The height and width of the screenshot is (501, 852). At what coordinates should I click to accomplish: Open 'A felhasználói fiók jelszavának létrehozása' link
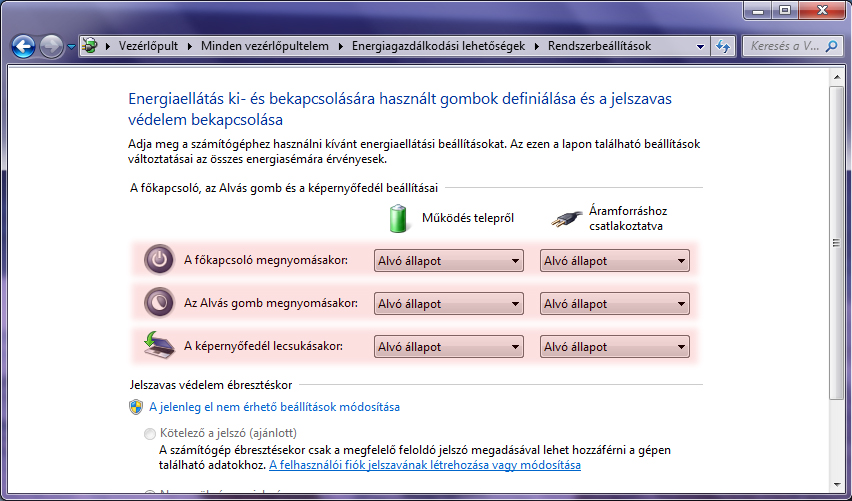pos(425,465)
